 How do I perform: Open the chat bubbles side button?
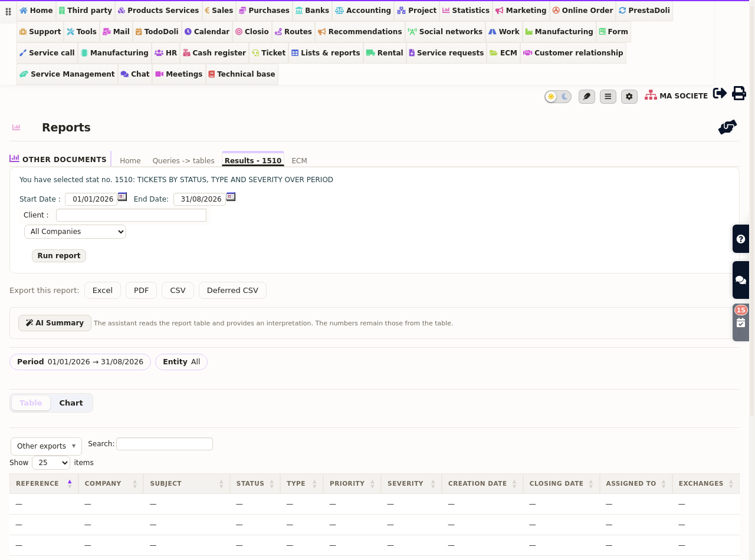(x=741, y=280)
